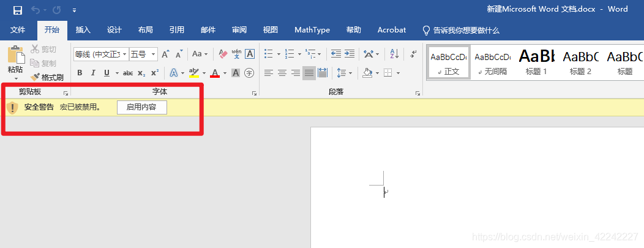Click the 粘贴 paste icon

coord(15,54)
